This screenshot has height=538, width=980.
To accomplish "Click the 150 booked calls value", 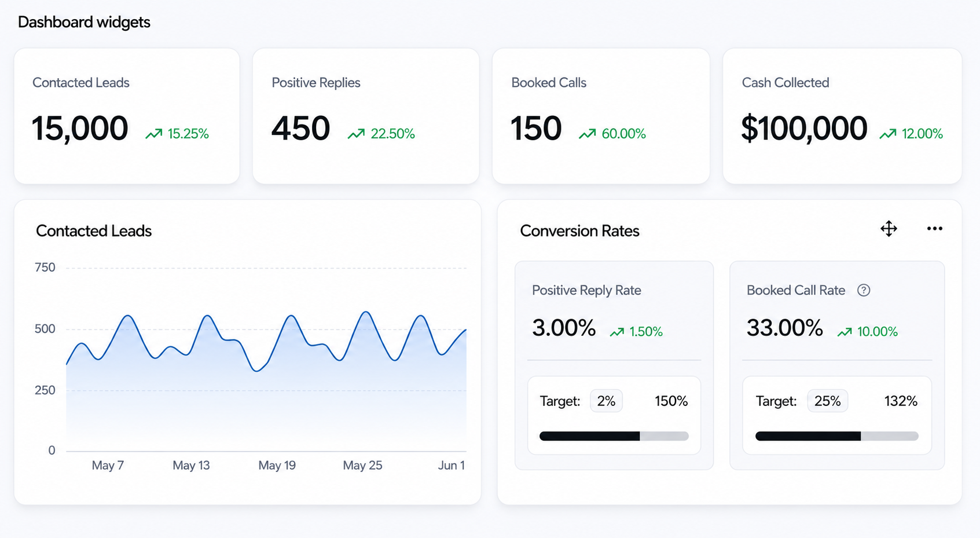I will pos(535,129).
